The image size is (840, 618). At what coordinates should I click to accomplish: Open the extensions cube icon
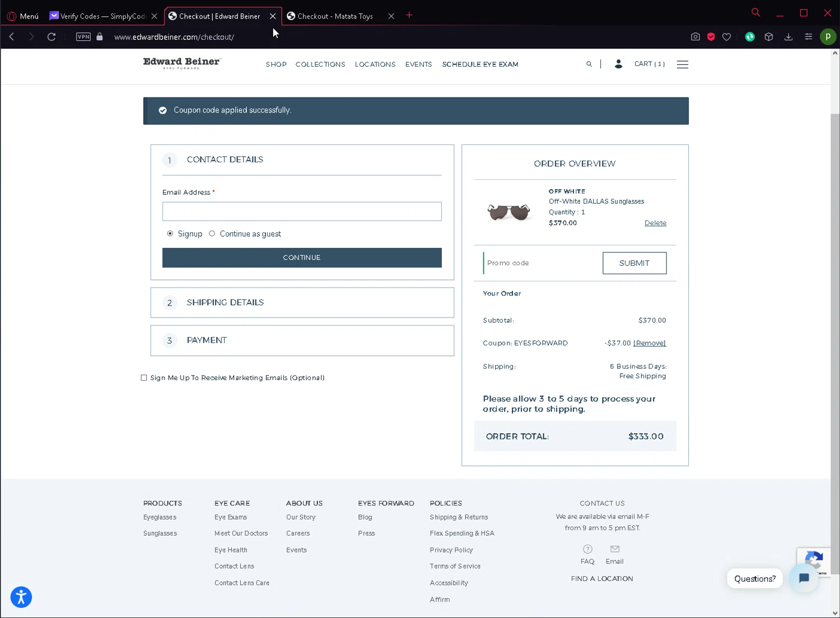point(769,37)
